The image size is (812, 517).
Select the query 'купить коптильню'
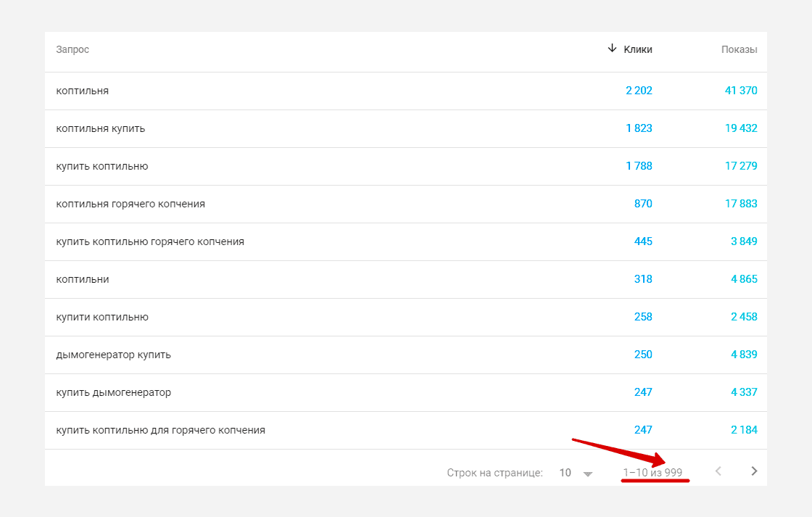pos(102,166)
